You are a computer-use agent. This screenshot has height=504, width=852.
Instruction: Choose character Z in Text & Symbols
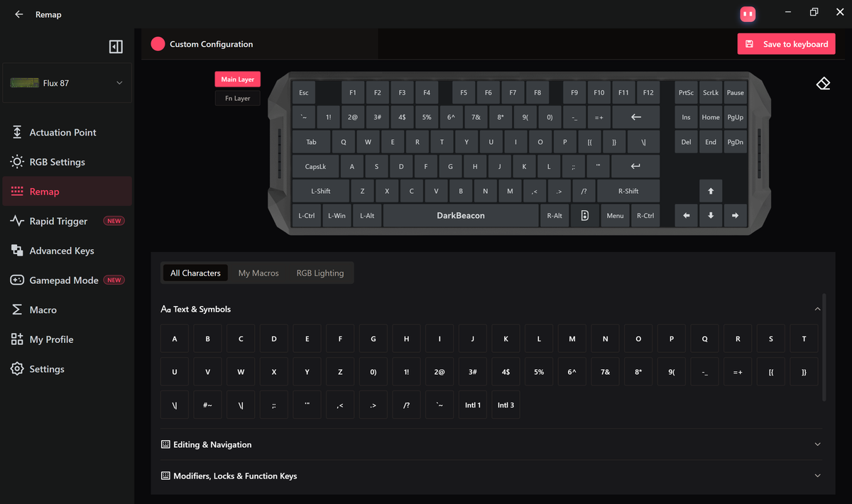[x=340, y=371]
